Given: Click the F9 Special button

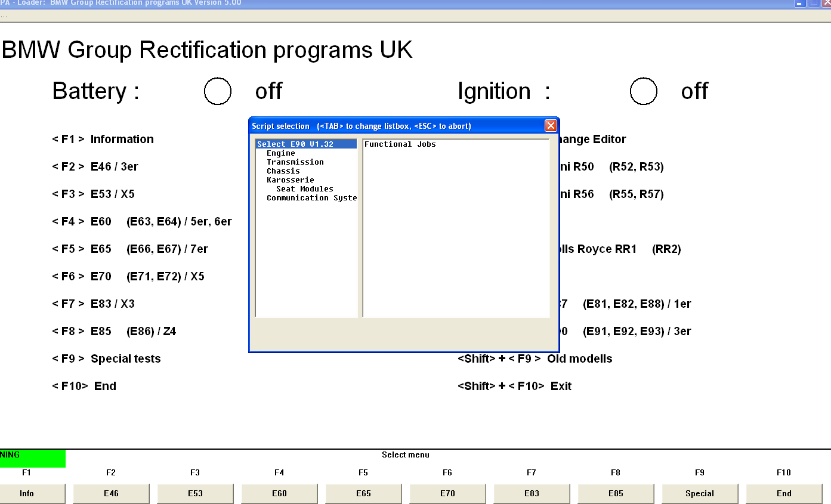Looking at the screenshot, I should (x=700, y=493).
